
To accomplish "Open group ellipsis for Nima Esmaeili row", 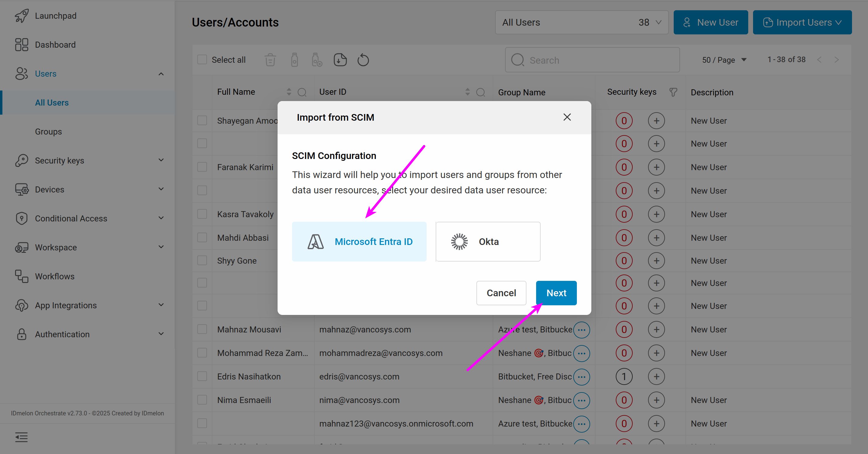I will click(582, 400).
